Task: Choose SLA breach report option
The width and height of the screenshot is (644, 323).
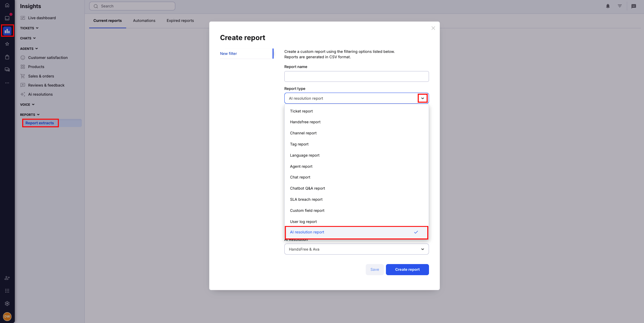Action: click(x=357, y=199)
